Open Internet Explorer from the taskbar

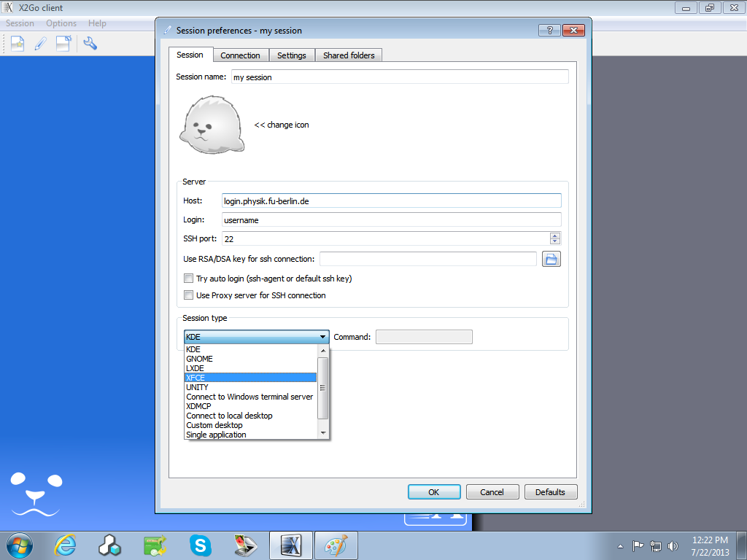[x=65, y=545]
